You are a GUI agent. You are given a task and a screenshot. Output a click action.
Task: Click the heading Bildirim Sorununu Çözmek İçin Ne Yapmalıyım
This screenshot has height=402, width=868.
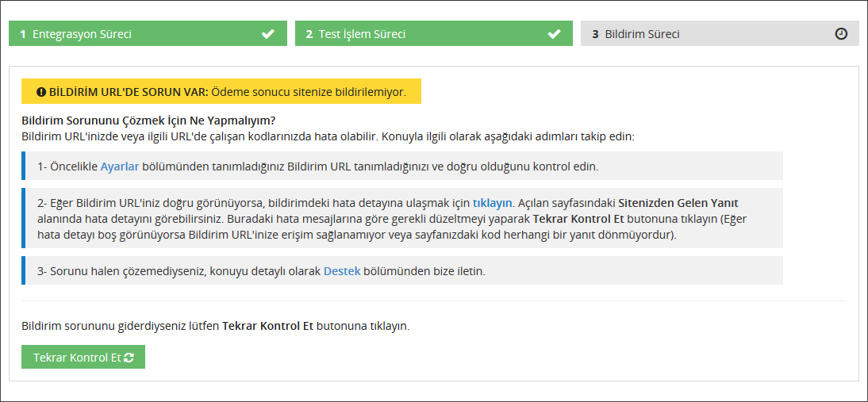tap(148, 120)
